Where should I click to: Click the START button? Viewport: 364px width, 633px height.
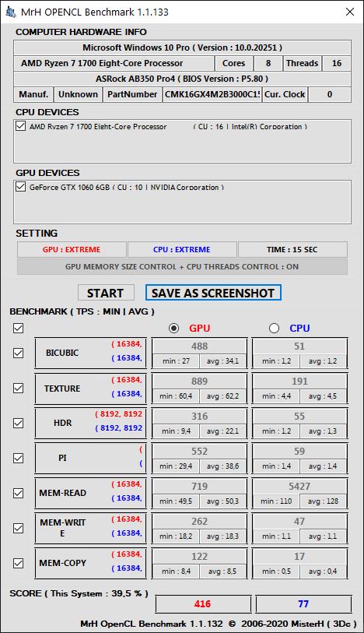[x=106, y=293]
